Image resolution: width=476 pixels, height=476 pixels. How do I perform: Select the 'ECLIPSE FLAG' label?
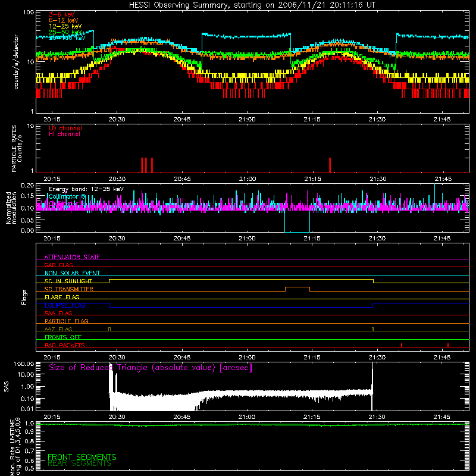[65, 305]
